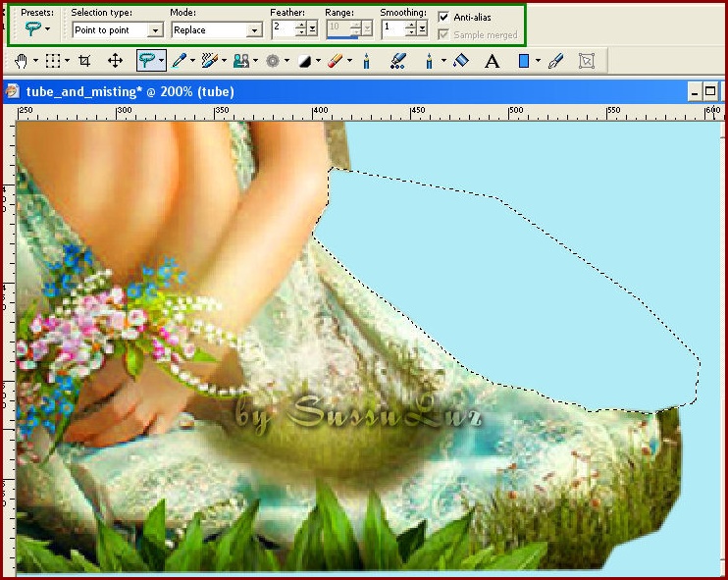Click the Range value slider bar
The height and width of the screenshot is (580, 728).
pyautogui.click(x=342, y=36)
